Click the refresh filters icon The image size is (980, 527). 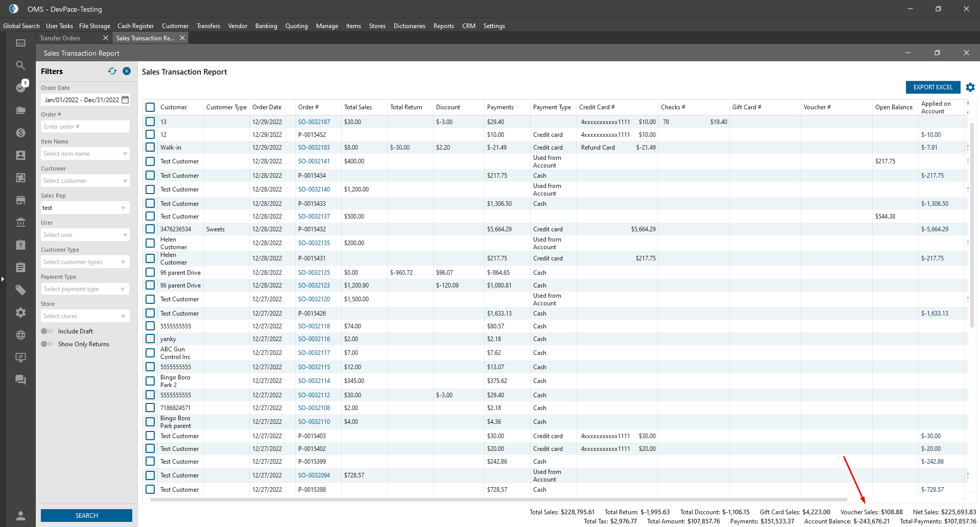pos(112,71)
